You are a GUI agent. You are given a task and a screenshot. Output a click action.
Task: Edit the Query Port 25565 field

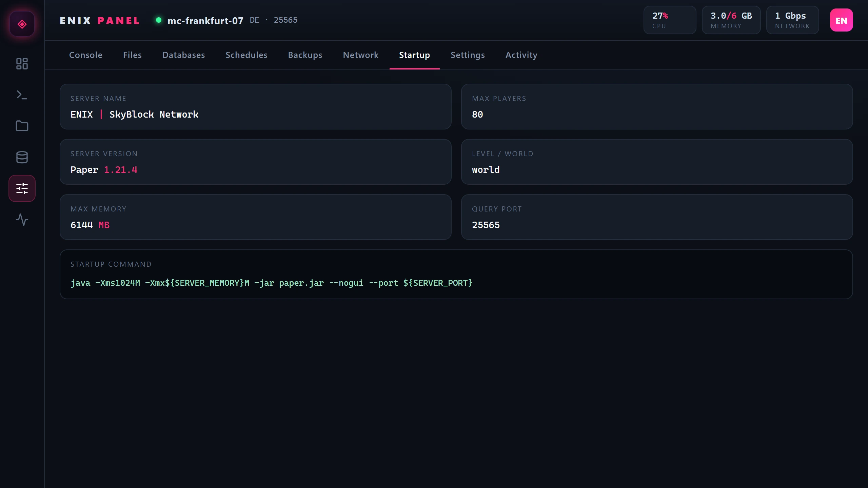tap(657, 217)
